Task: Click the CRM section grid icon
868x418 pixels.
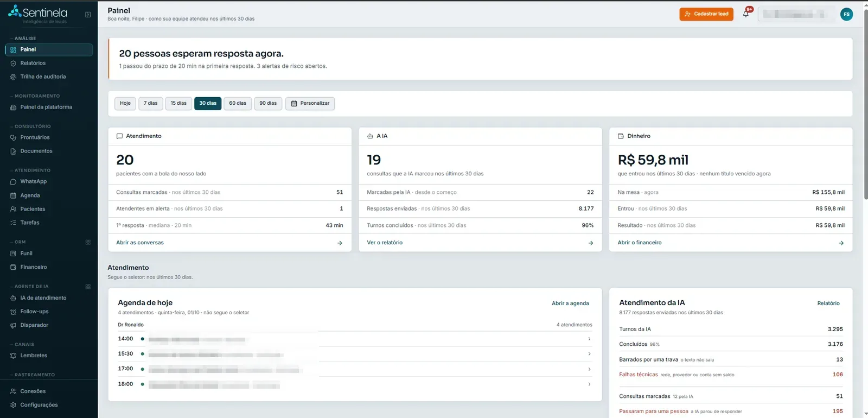Action: 88,242
